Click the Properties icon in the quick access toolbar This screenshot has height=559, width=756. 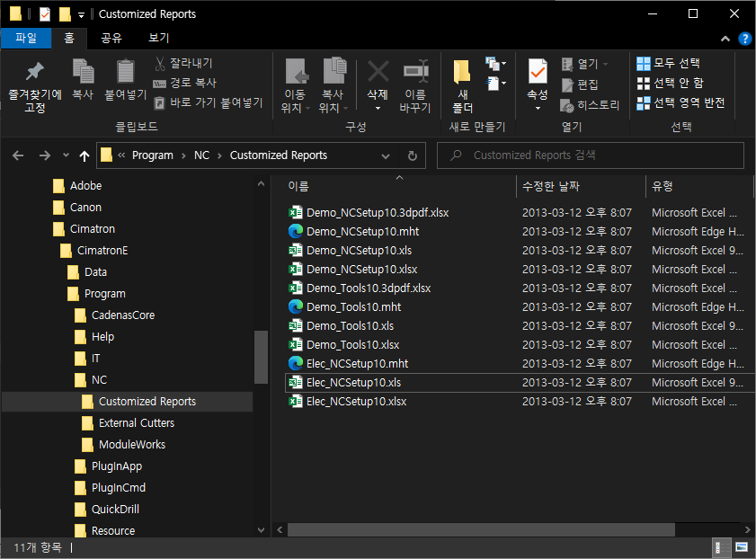[44, 14]
